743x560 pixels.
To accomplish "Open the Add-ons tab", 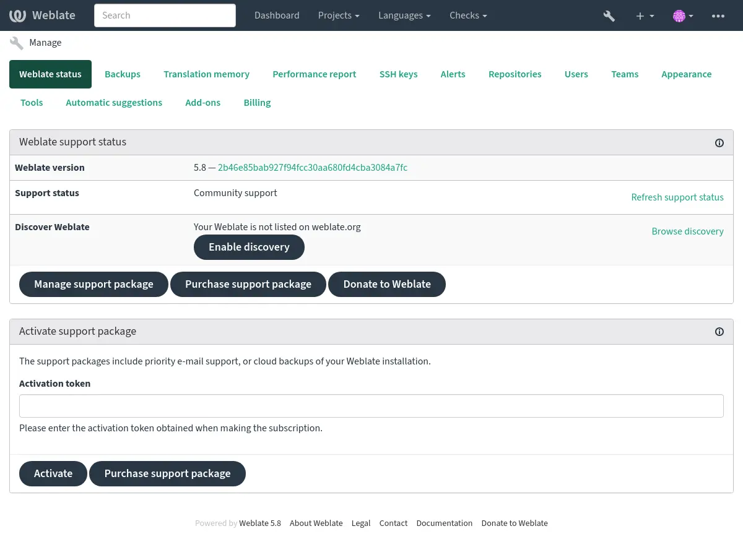I will click(x=202, y=103).
